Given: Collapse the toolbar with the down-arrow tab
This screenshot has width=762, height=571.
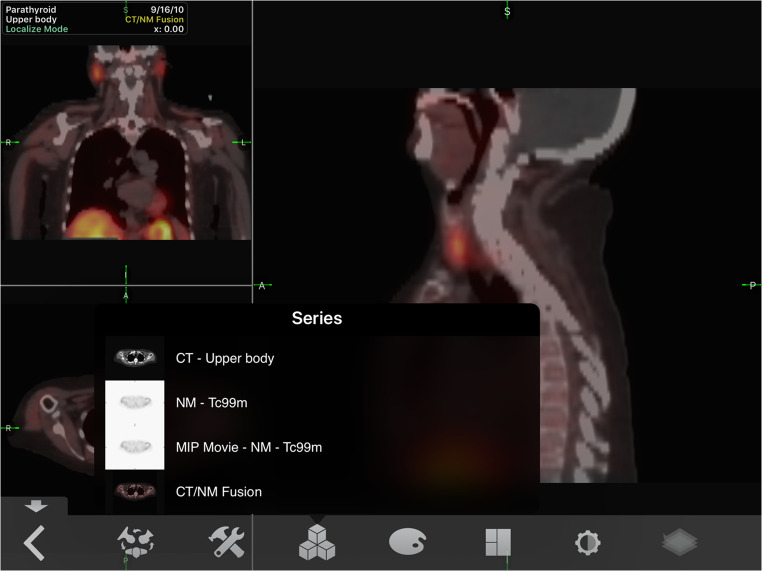Looking at the screenshot, I should (x=35, y=506).
